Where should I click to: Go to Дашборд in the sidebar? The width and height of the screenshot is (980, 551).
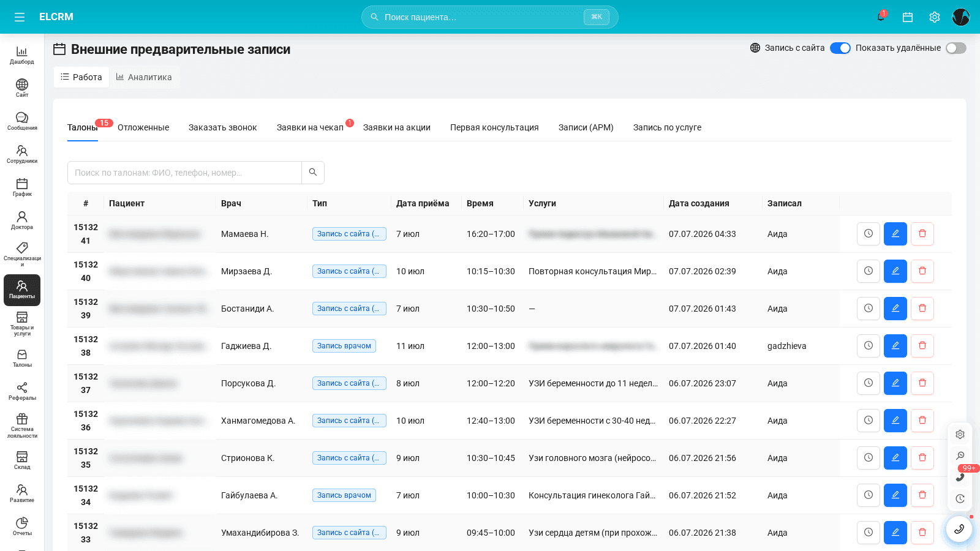[x=22, y=55]
